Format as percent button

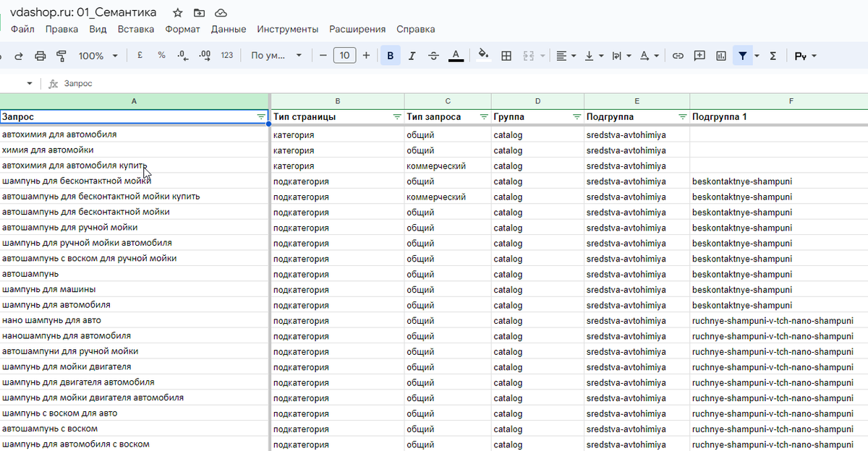pyautogui.click(x=161, y=56)
